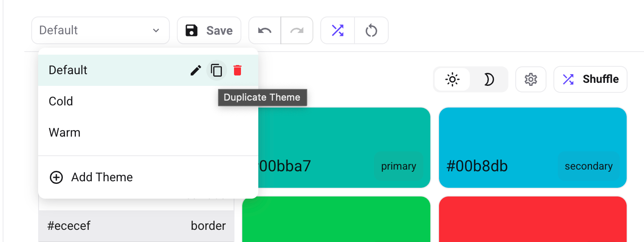Viewport: 644px width, 242px height.
Task: Click the redo arrow in the toolbar
Action: point(297,30)
